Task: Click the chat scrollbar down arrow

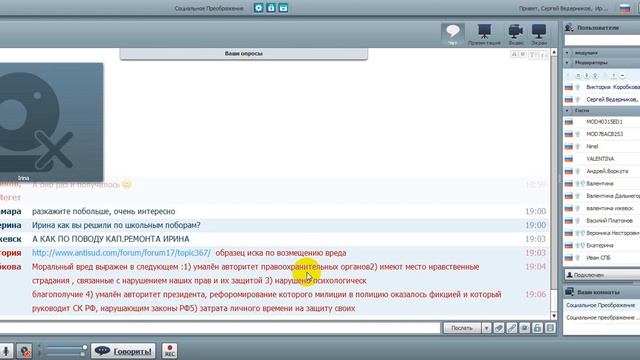Action: coord(554,316)
